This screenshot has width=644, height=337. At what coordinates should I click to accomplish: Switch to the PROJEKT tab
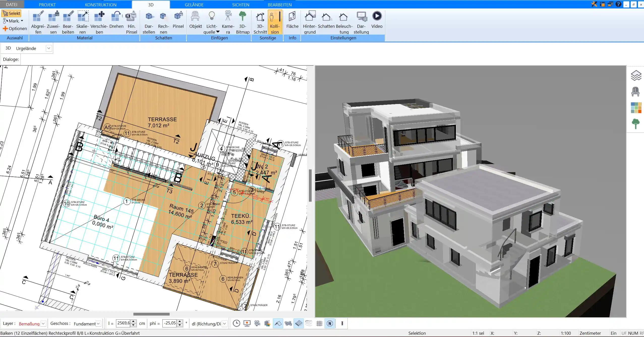pyautogui.click(x=47, y=5)
